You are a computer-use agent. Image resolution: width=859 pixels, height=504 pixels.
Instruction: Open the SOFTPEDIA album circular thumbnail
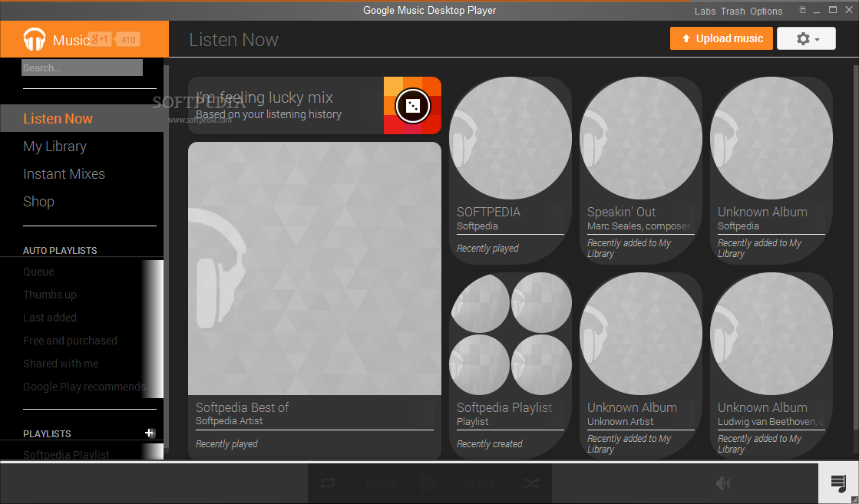pyautogui.click(x=510, y=138)
